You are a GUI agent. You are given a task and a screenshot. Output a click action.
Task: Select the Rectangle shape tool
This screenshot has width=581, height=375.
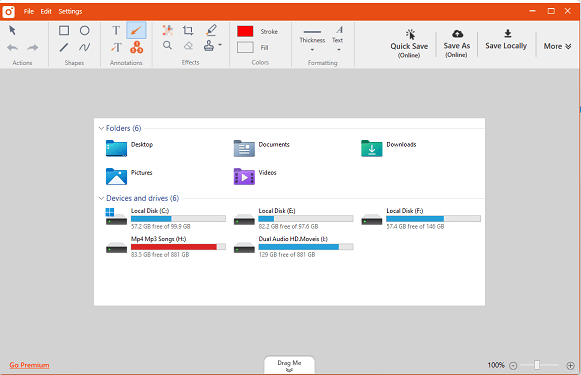(64, 30)
